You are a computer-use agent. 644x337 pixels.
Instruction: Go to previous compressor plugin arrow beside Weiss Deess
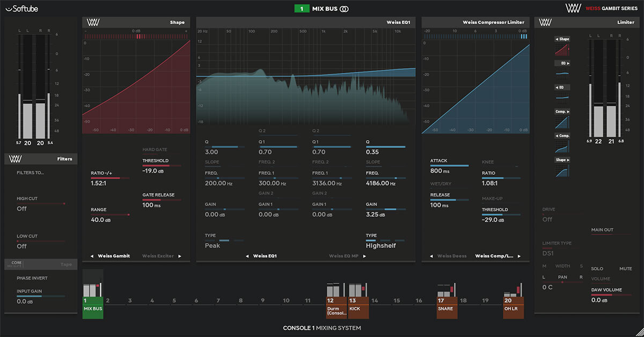pyautogui.click(x=432, y=256)
